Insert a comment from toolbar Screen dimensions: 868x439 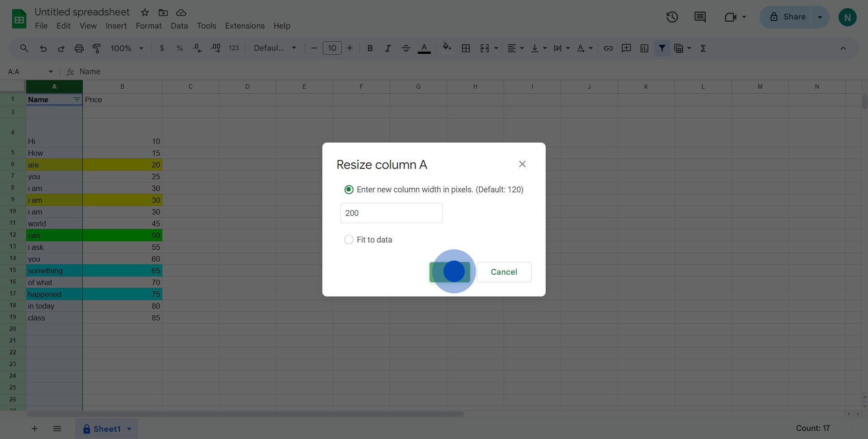626,48
